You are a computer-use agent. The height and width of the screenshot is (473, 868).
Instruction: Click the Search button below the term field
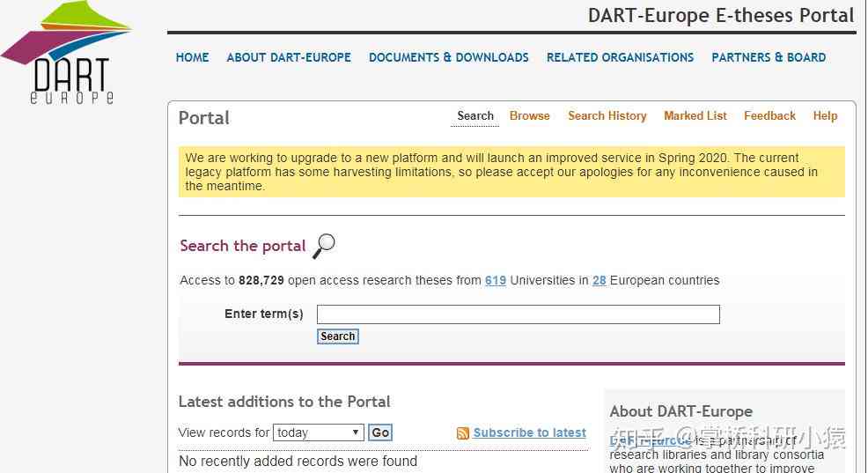point(338,336)
